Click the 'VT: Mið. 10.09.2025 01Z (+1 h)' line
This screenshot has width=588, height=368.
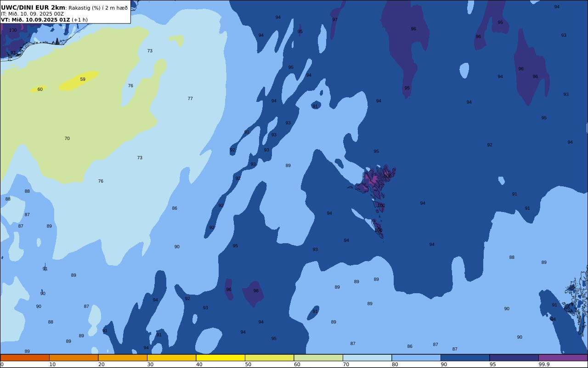tap(44, 20)
